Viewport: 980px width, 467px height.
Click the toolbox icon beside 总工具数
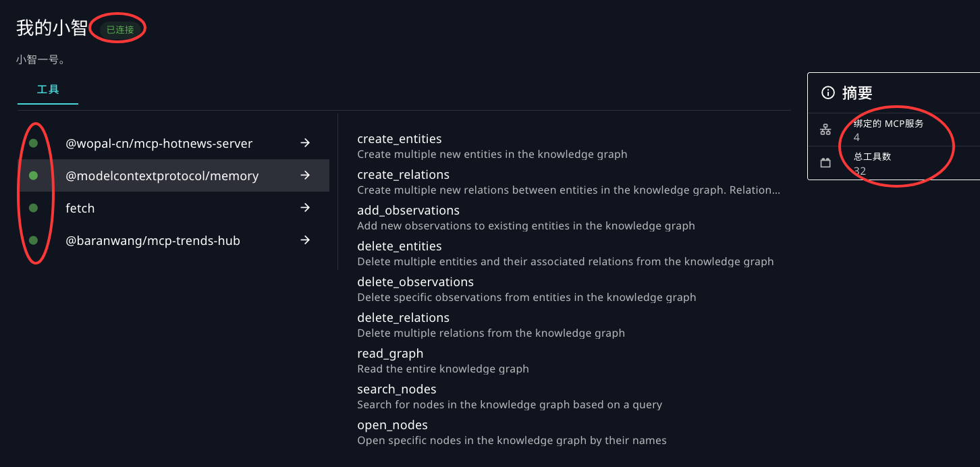click(x=825, y=163)
